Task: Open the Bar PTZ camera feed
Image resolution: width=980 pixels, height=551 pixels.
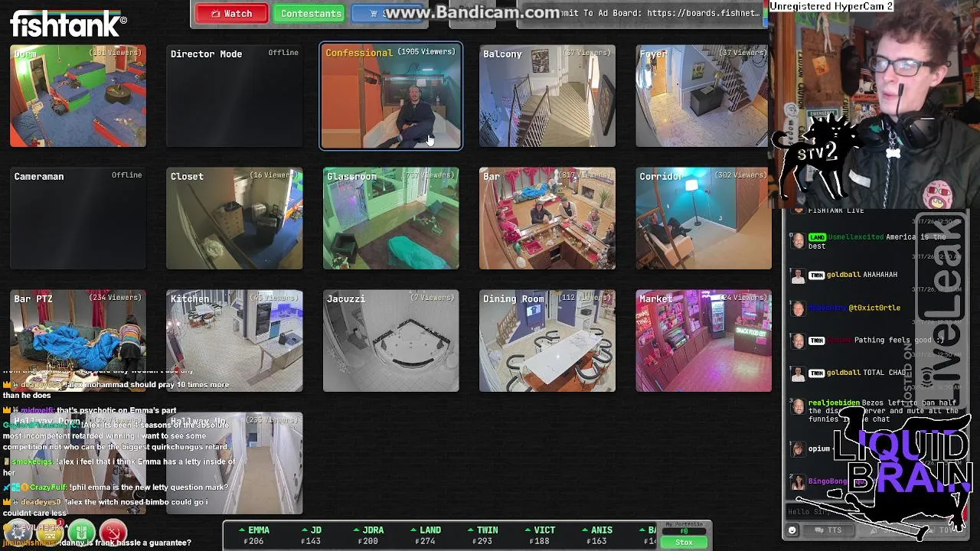Action: 78,341
